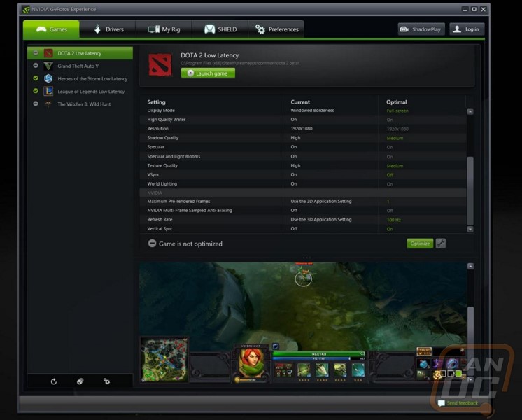Click the ShadowPlay button

421,29
